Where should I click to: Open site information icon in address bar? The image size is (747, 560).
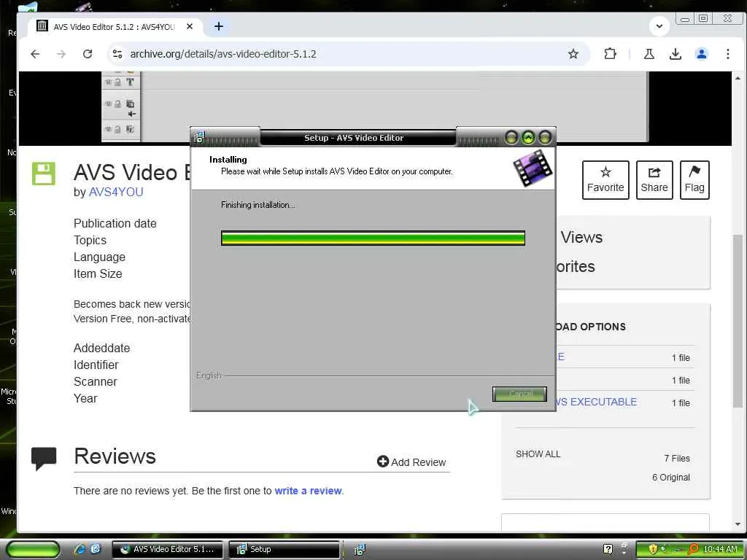pos(117,54)
